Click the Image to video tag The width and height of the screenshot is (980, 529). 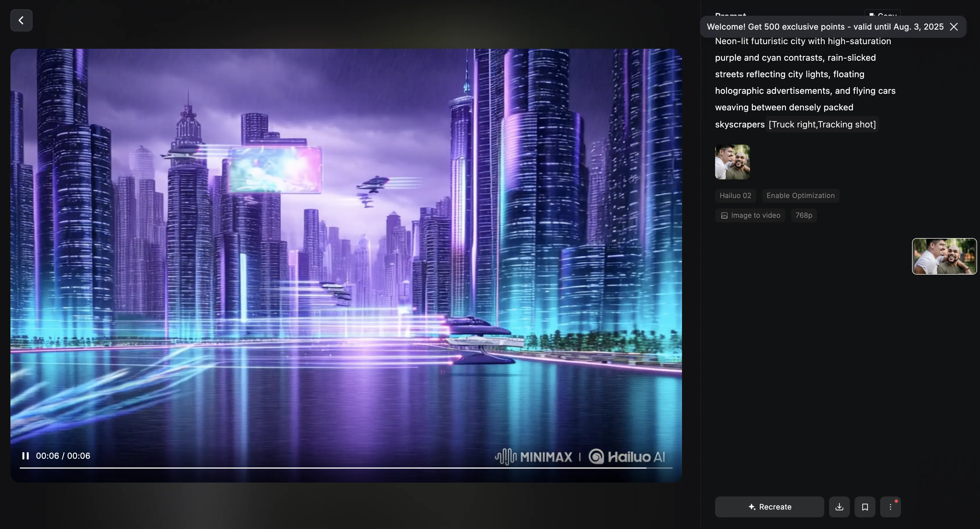point(750,215)
